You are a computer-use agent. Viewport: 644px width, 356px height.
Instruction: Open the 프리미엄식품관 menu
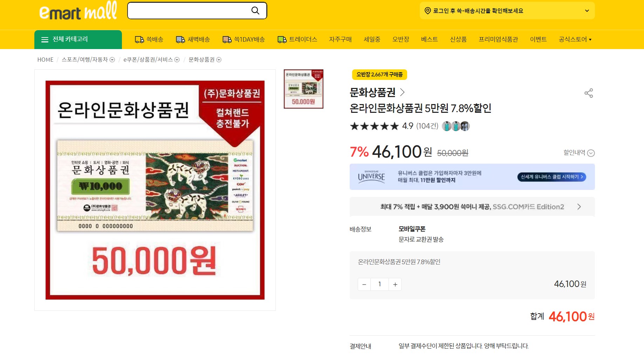click(498, 40)
